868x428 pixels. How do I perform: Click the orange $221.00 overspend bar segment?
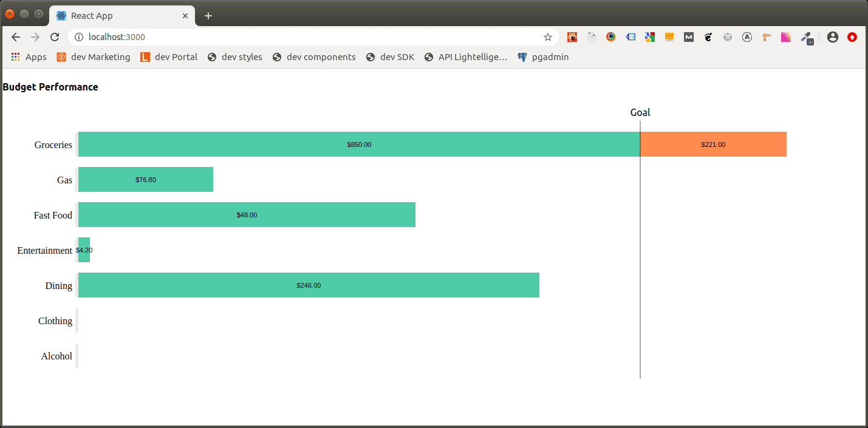[713, 144]
